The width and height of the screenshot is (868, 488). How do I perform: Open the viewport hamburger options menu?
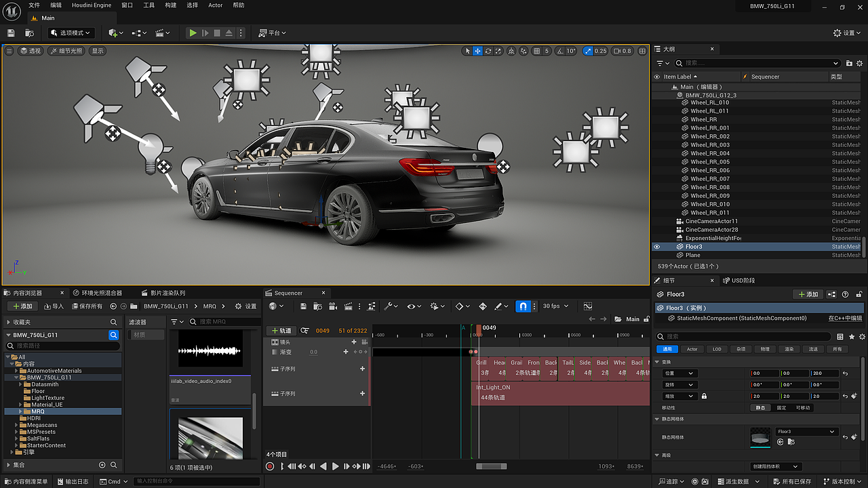tap(9, 51)
